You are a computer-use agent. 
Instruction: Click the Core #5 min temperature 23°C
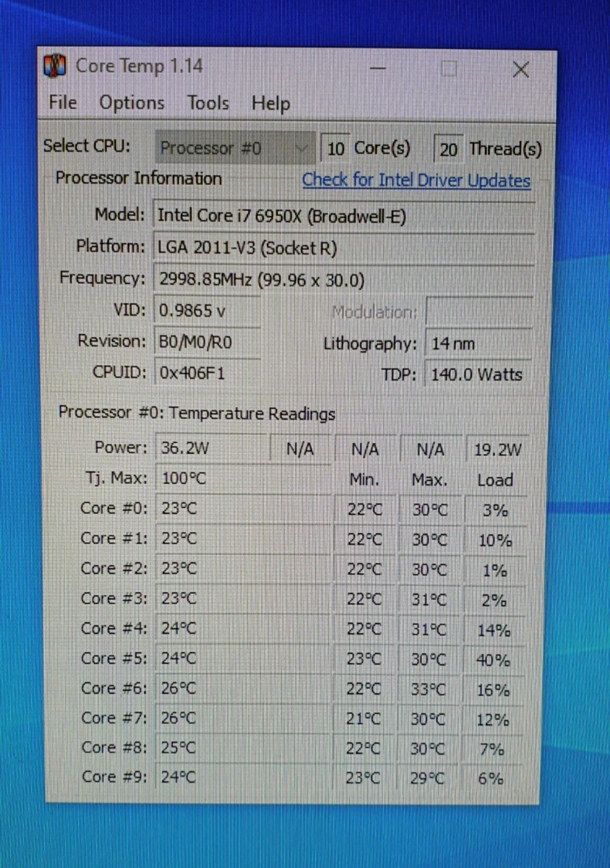364,659
